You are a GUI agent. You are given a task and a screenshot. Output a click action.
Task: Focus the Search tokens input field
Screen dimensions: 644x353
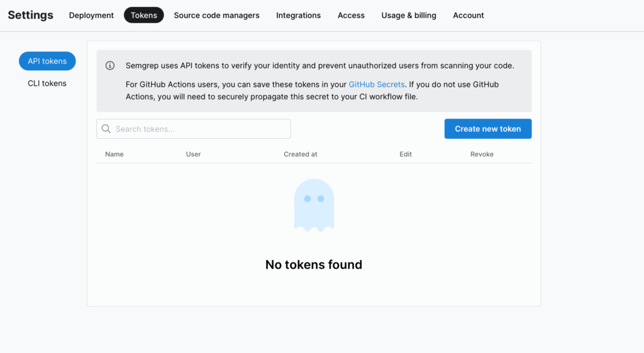point(194,129)
